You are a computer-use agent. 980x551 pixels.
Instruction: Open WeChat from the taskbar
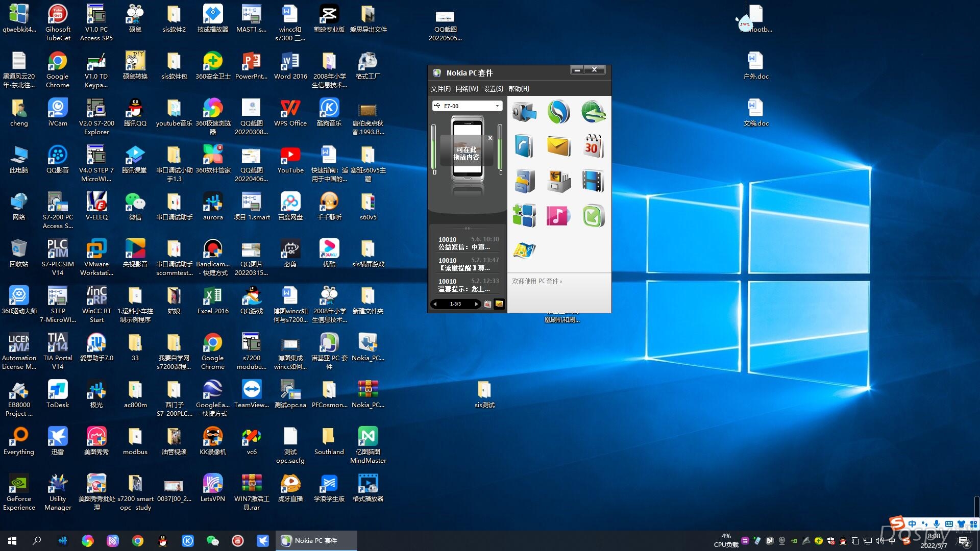click(x=213, y=540)
